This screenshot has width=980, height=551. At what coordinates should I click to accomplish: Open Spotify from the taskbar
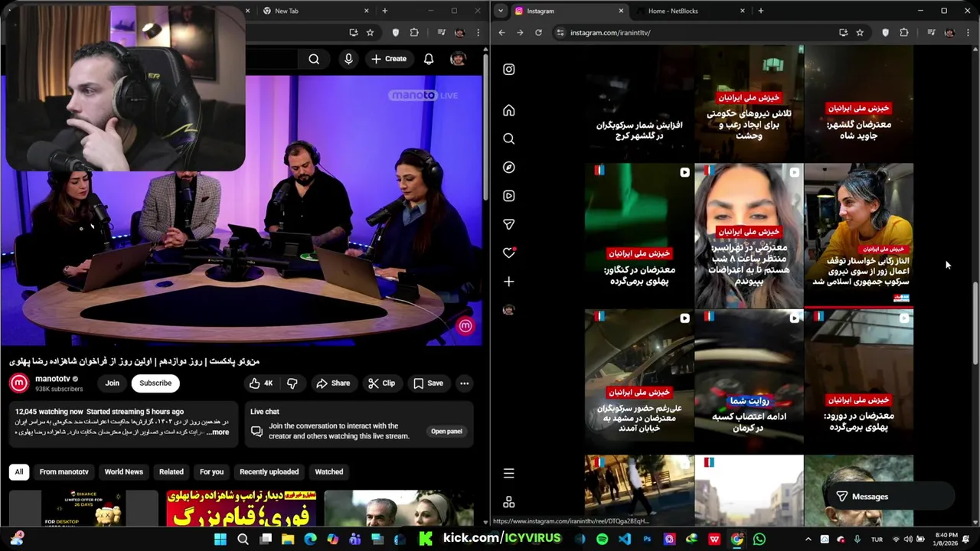(602, 539)
